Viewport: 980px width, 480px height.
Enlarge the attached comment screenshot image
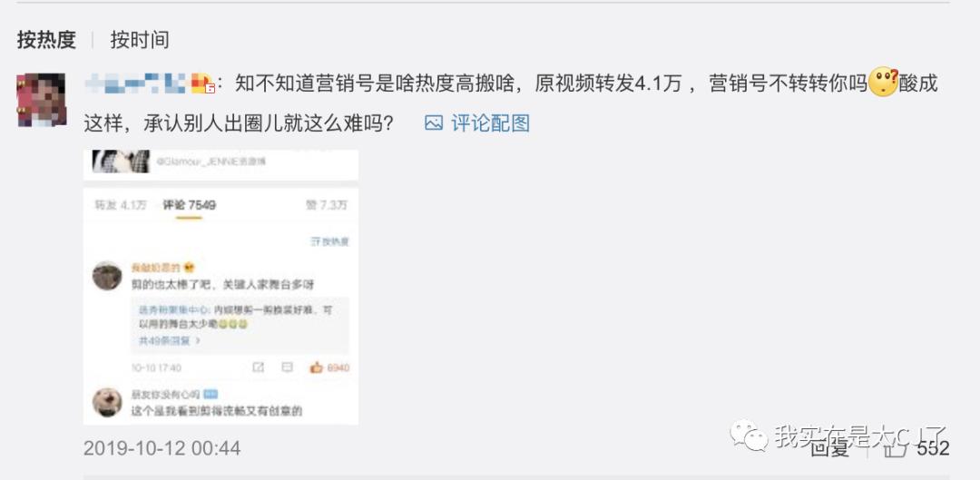(221, 288)
